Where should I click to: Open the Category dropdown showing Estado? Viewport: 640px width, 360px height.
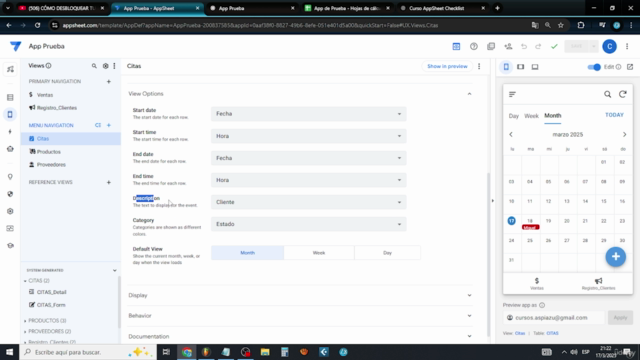coord(309,224)
